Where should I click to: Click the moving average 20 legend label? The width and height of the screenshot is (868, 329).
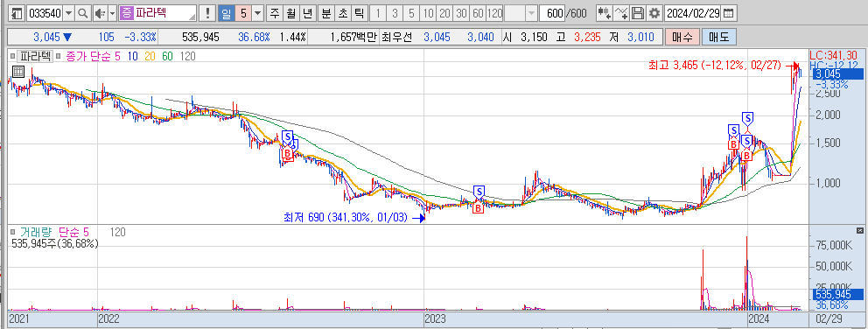point(150,56)
